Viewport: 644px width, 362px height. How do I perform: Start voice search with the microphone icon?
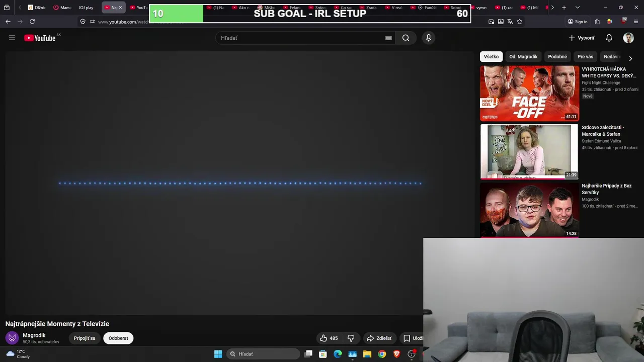(429, 38)
